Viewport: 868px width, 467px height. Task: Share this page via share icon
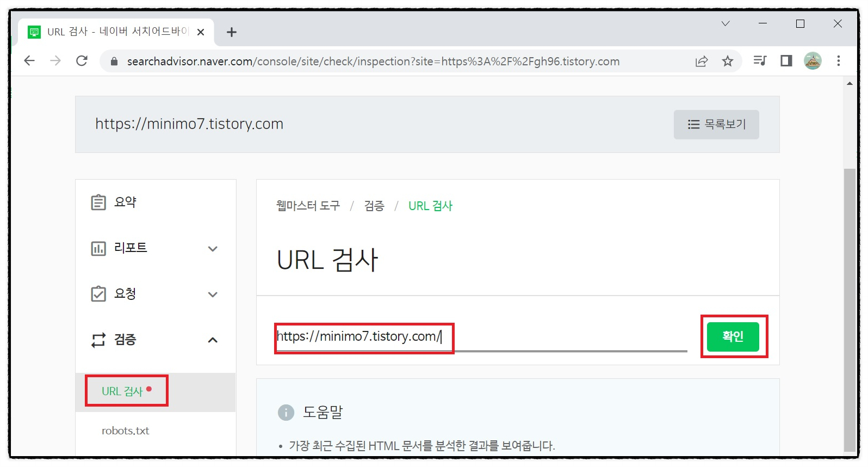pyautogui.click(x=702, y=62)
